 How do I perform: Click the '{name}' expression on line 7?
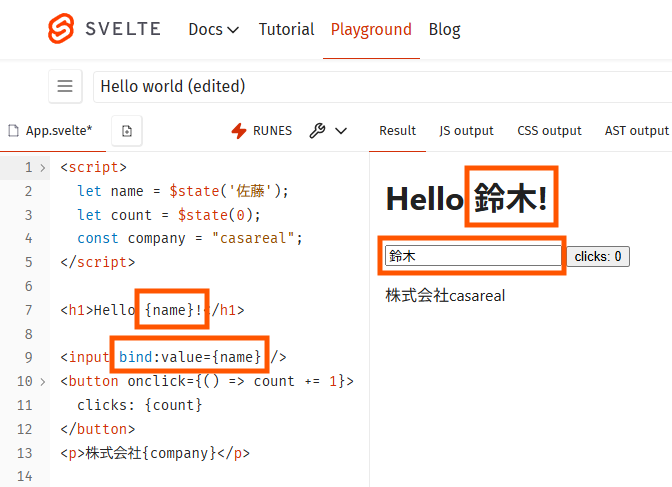click(x=170, y=310)
